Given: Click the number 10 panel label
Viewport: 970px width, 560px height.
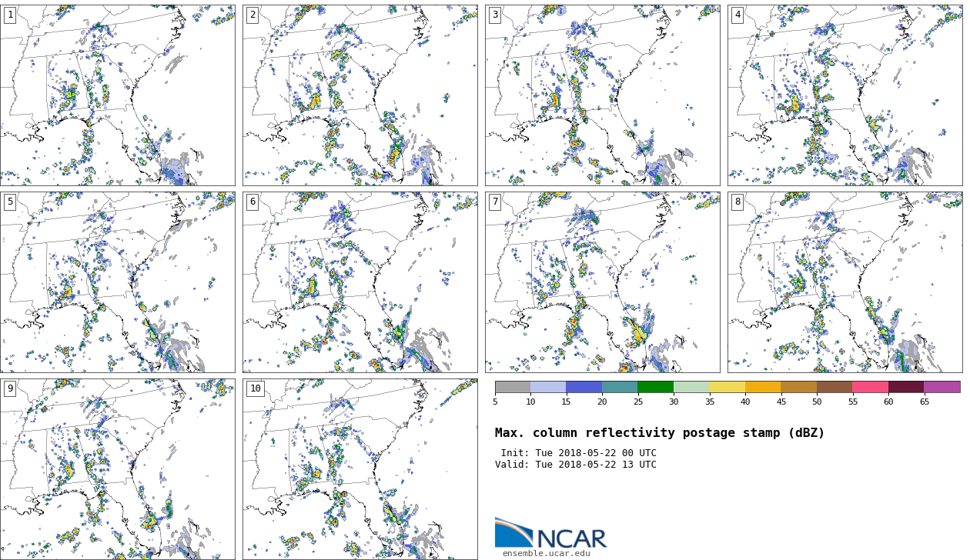Looking at the screenshot, I should click(255, 388).
